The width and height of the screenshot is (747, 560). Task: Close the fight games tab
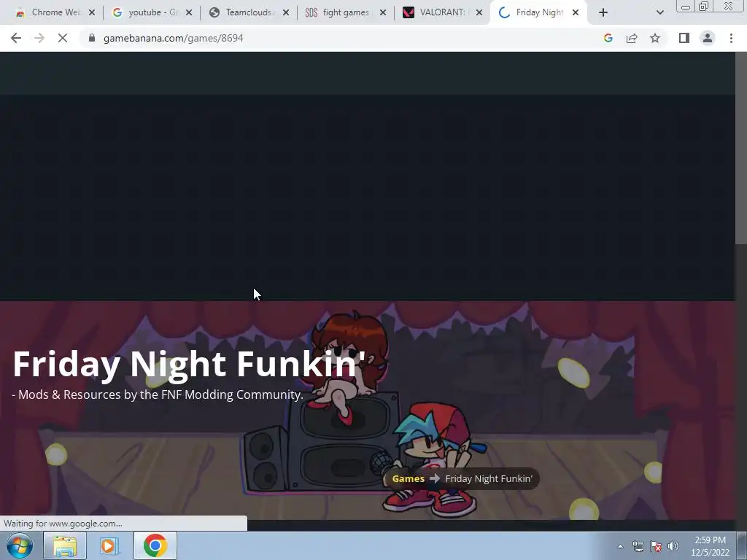point(383,13)
